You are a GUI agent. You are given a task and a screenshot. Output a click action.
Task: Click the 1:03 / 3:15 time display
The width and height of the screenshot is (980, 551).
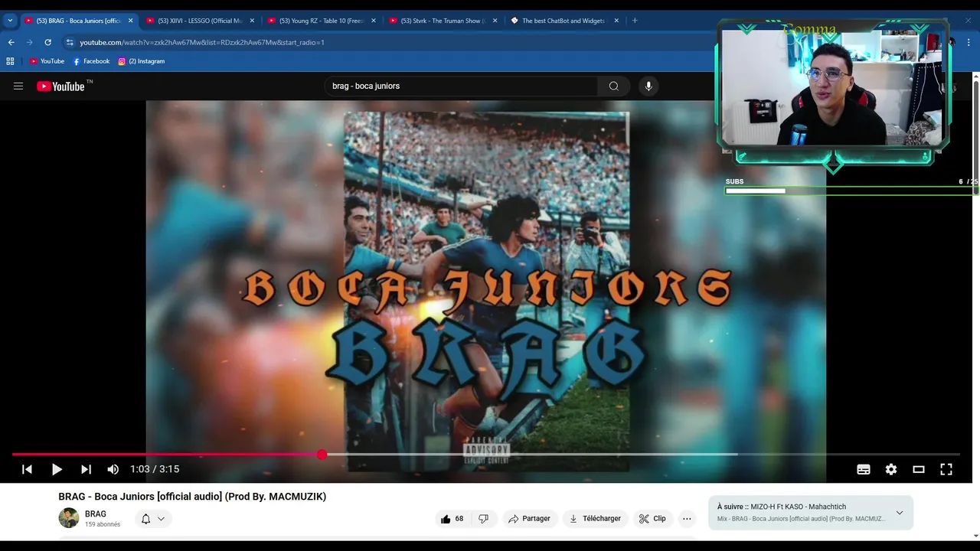[155, 469]
